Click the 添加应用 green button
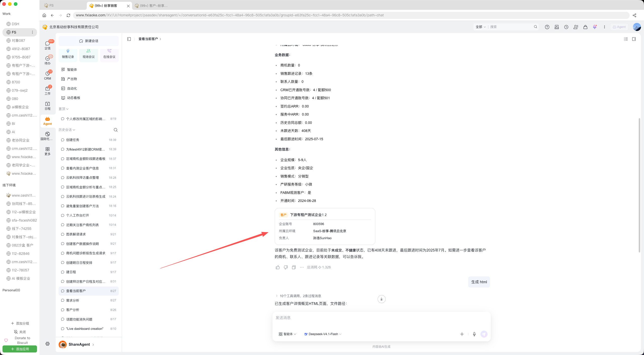The width and height of the screenshot is (644, 355). pos(20,349)
